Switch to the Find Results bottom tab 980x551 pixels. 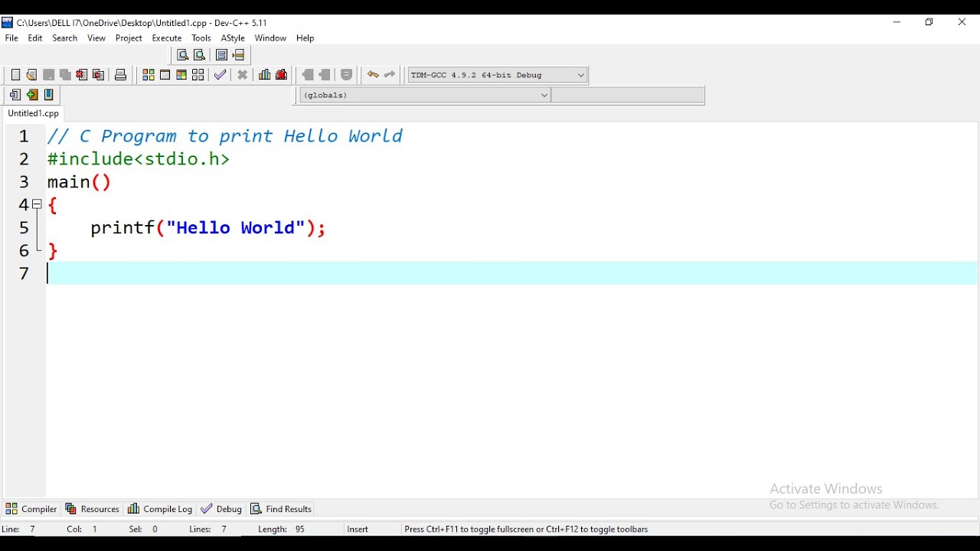[x=282, y=509]
